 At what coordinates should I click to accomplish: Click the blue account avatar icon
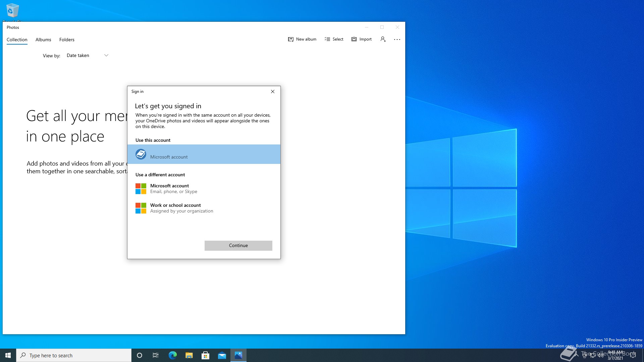tap(141, 154)
